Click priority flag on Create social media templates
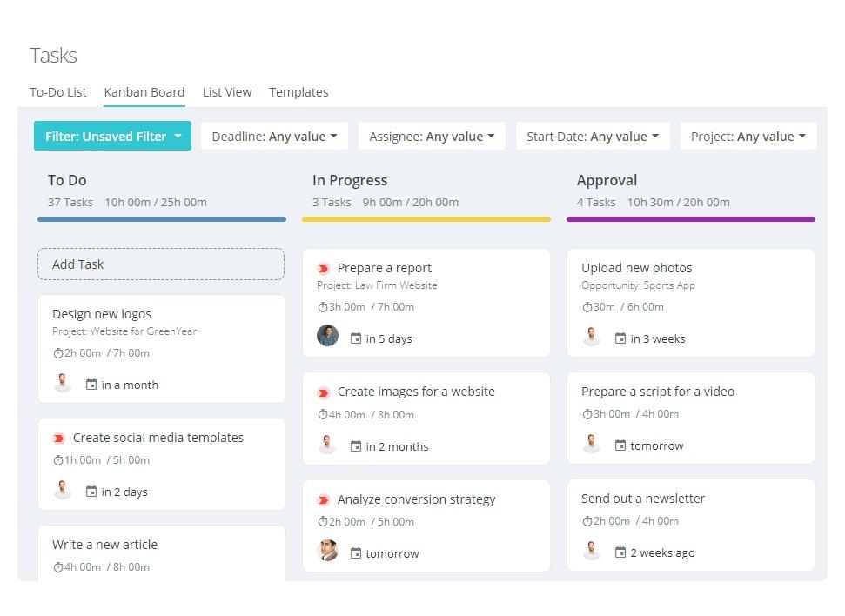 [58, 439]
